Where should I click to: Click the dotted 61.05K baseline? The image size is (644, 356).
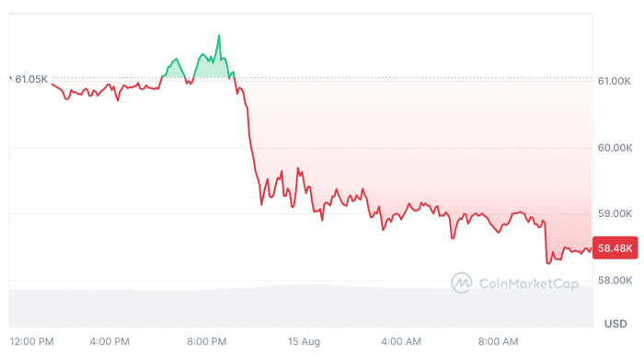[322, 77]
